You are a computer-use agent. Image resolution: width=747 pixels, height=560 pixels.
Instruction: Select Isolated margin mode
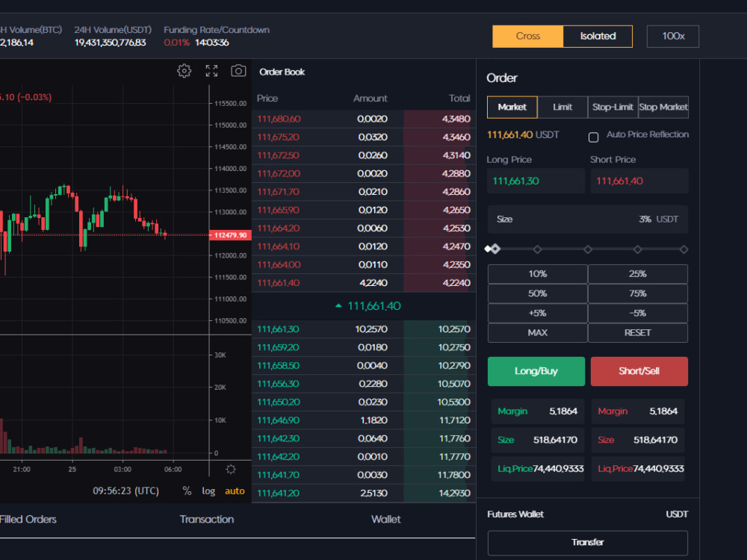(x=598, y=36)
